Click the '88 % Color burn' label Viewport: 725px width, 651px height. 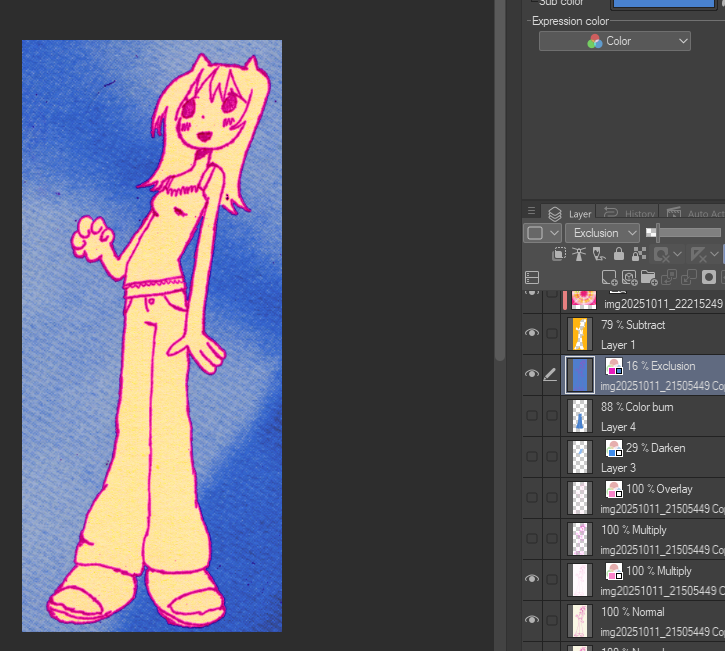[637, 407]
